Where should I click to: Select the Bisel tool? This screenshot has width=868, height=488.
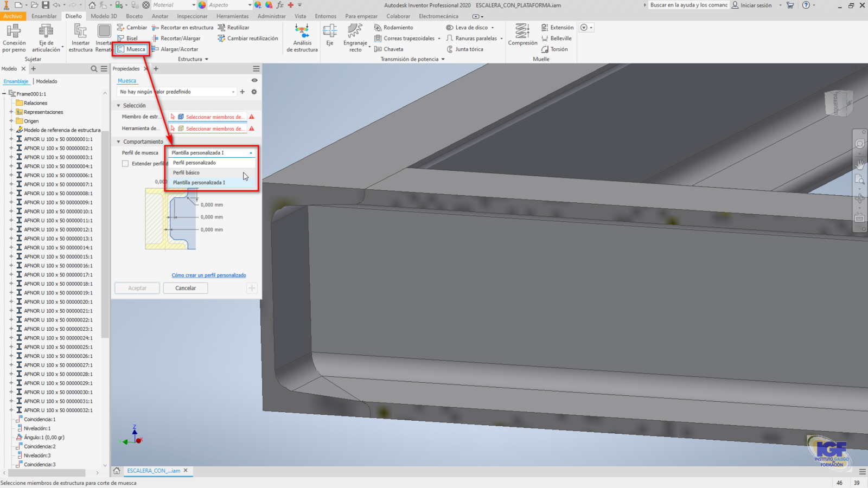(128, 38)
